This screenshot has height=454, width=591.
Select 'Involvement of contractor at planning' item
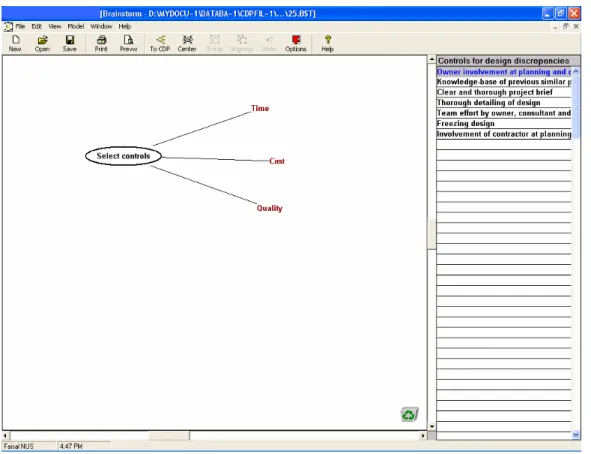504,134
